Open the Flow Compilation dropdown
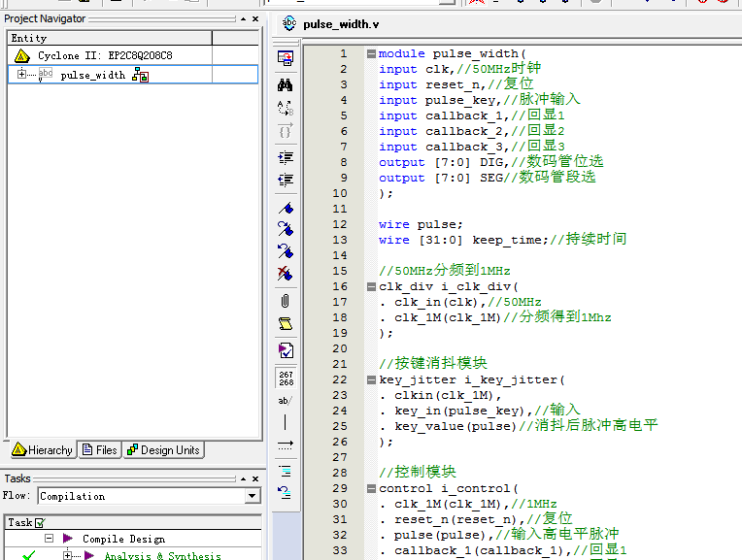The height and width of the screenshot is (560, 742). pyautogui.click(x=253, y=496)
